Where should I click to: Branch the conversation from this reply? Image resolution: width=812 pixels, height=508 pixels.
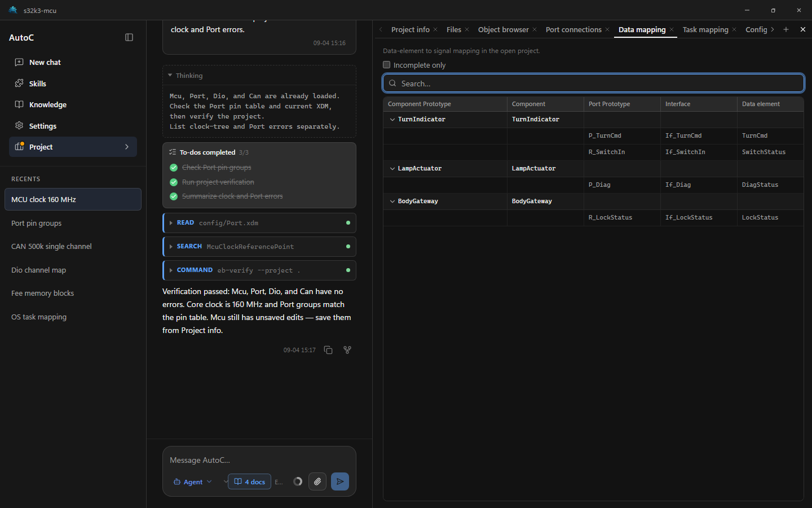click(347, 350)
